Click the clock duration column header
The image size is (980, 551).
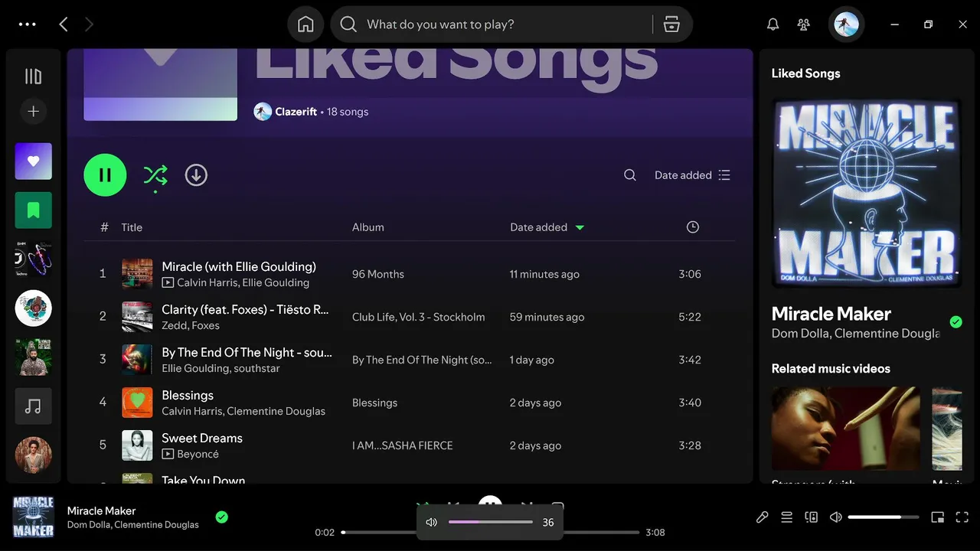click(693, 227)
